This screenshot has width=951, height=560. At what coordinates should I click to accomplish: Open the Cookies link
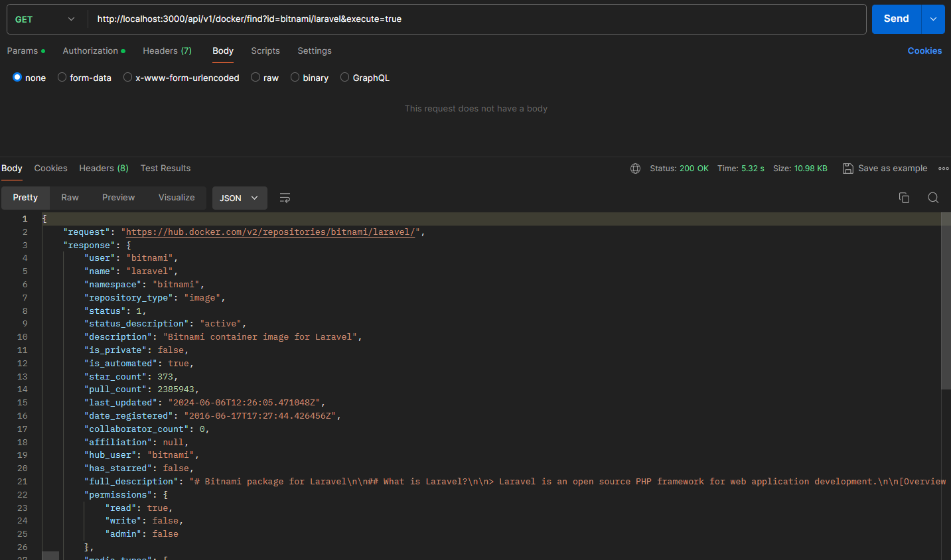924,51
